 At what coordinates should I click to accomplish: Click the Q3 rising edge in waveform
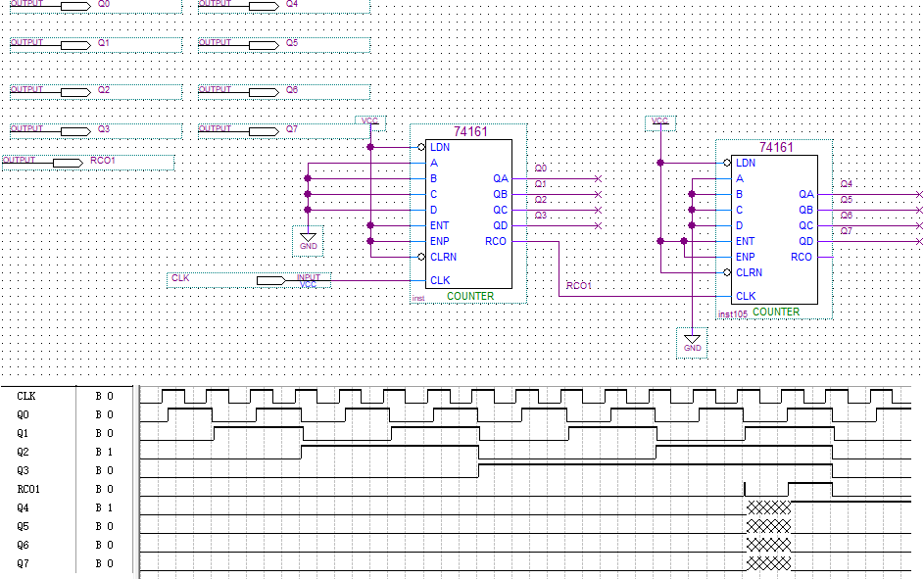(x=478, y=470)
